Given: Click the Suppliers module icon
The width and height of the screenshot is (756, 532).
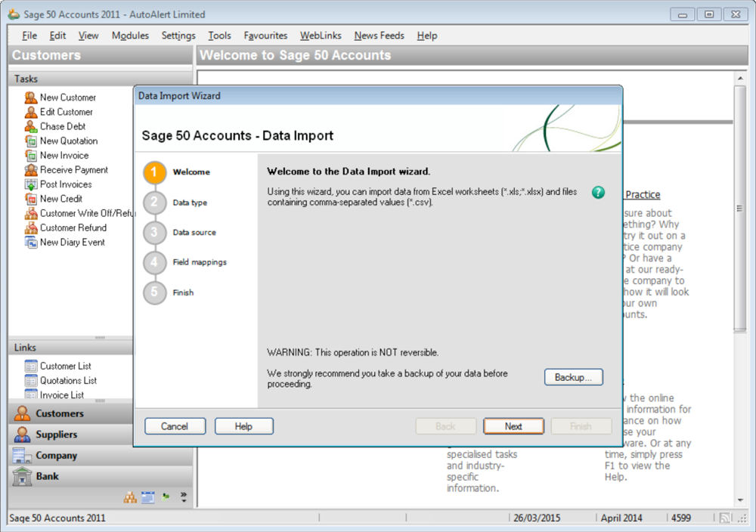Looking at the screenshot, I should [x=22, y=435].
